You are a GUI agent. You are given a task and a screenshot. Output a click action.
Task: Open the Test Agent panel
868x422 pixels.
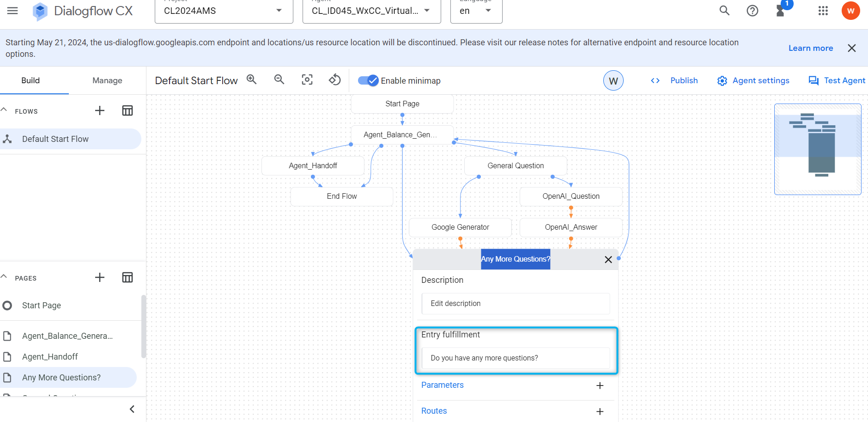pos(837,80)
